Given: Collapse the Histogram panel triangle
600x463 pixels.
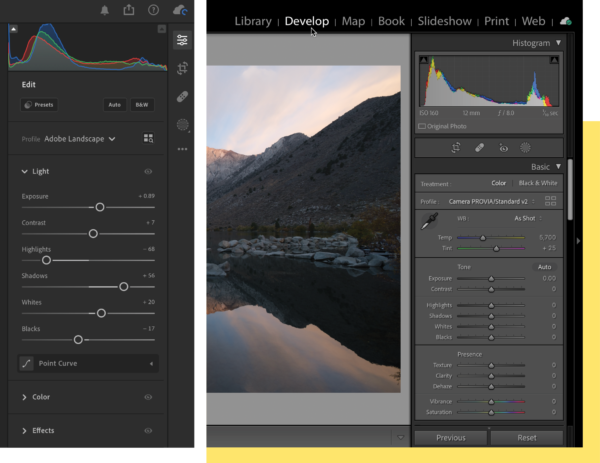Looking at the screenshot, I should click(x=558, y=42).
